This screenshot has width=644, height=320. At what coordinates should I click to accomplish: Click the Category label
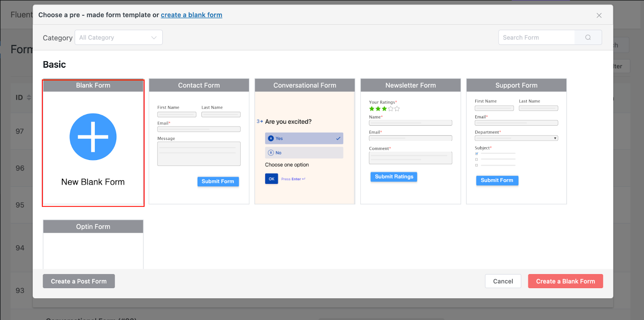click(x=58, y=38)
